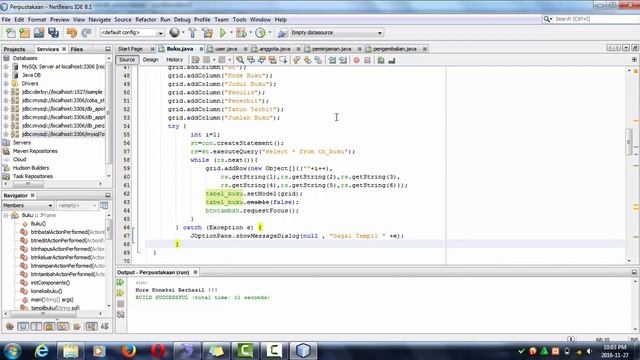Click the New Project toolbar icon
The height and width of the screenshot is (360, 640).
24,33
